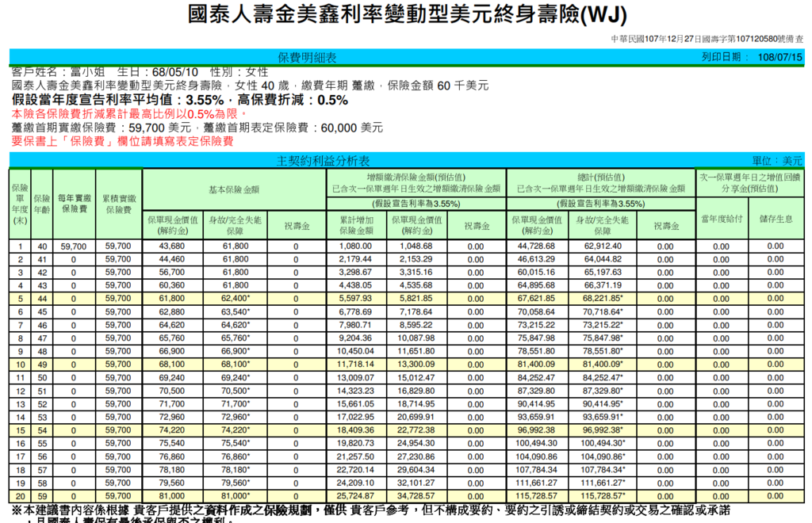Image resolution: width=812 pixels, height=523 pixels.
Task: Click year 1 annual premium "59,700" under 每年實繳保險費
Action: pos(74,246)
